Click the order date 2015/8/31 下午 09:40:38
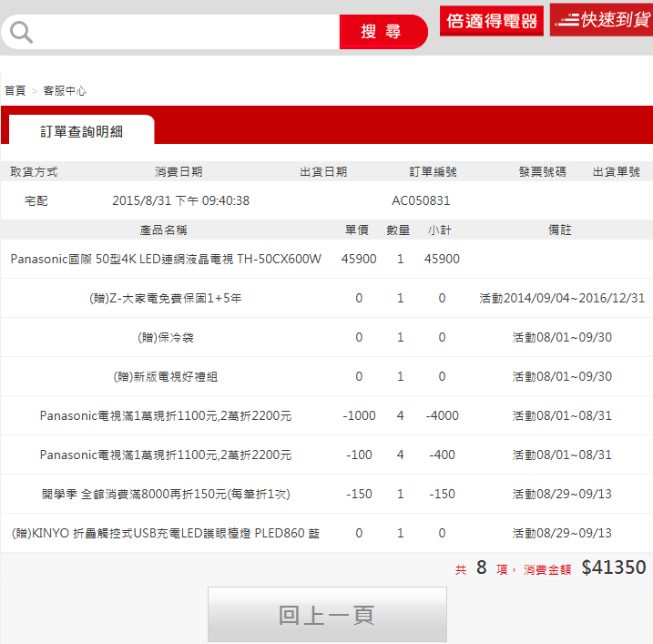The width and height of the screenshot is (653, 644). (180, 200)
